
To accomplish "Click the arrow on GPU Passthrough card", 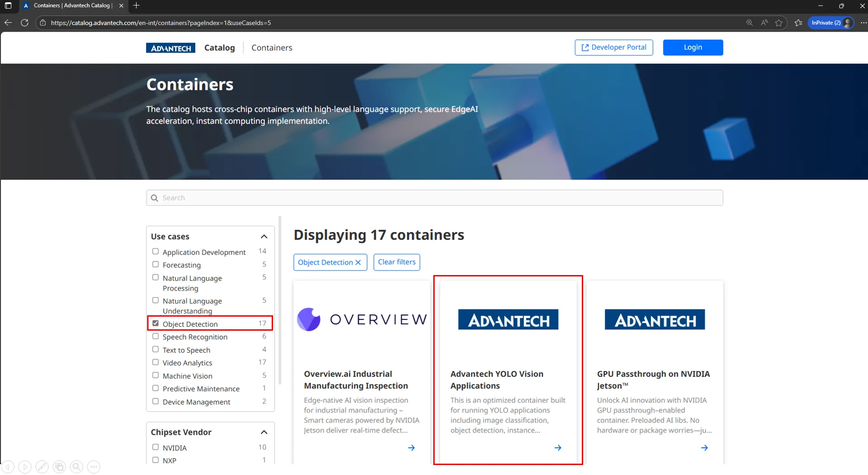I will (704, 448).
